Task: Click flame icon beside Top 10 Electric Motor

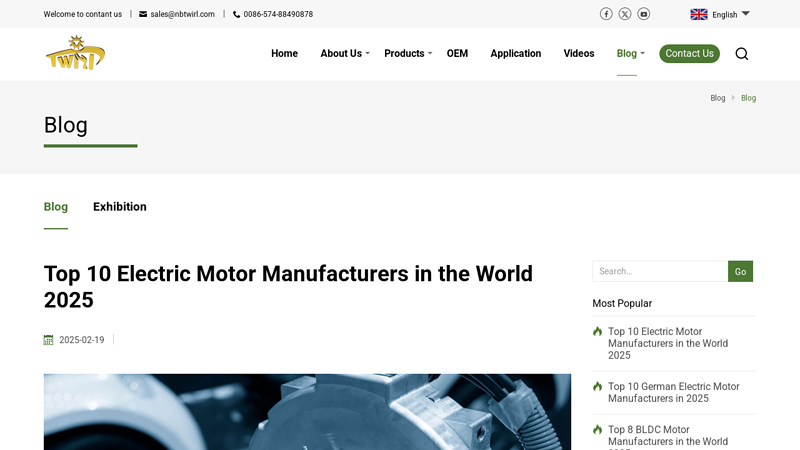Action: coord(597,332)
